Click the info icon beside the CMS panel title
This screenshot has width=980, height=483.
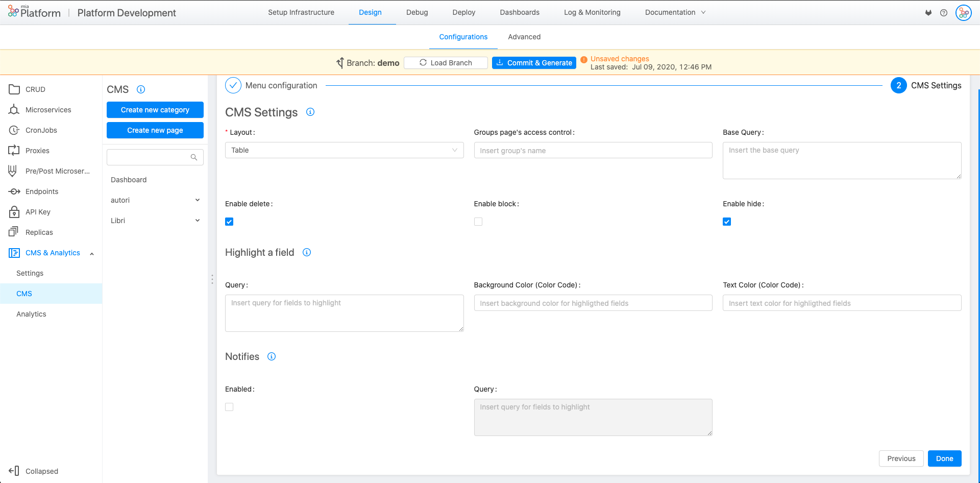(141, 89)
